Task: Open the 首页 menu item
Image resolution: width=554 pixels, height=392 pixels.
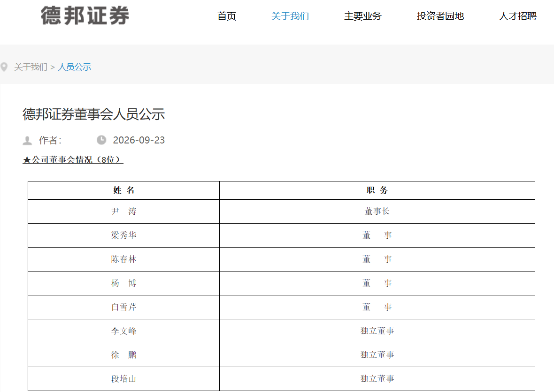Action: coord(226,16)
